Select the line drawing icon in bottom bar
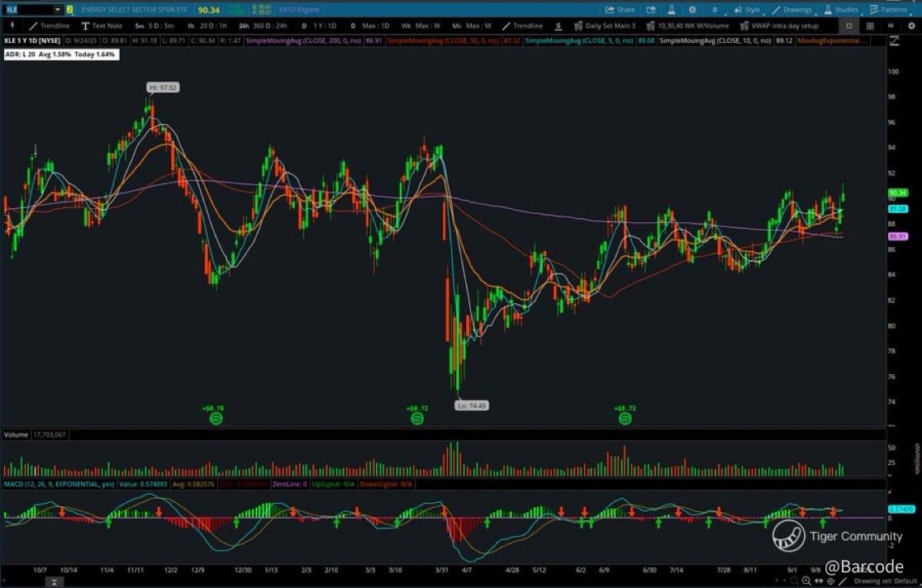This screenshot has height=588, width=922. point(842,581)
